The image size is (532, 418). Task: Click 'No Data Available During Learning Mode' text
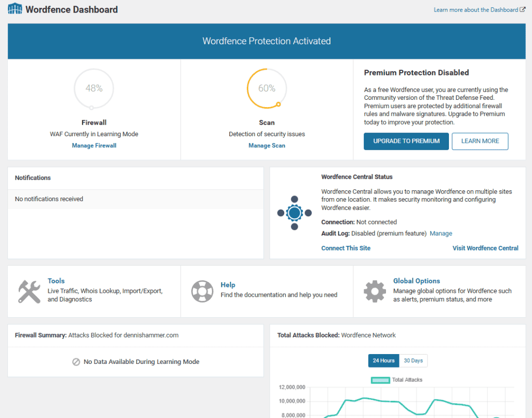point(141,362)
